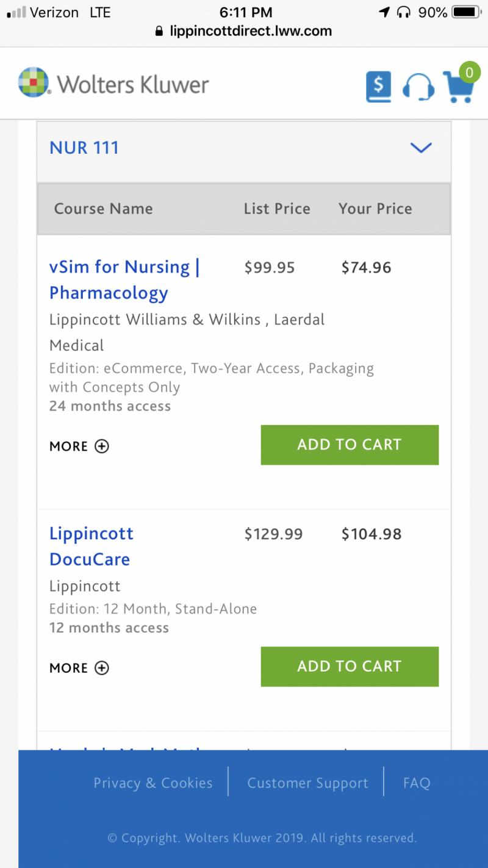Tap the lock icon in the address bar
This screenshot has height=868, width=488.
[160, 31]
